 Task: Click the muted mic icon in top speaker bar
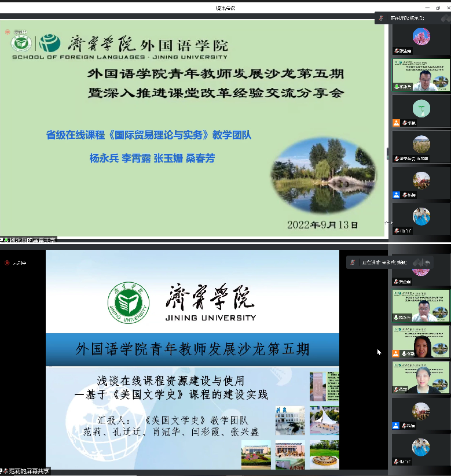point(380,19)
